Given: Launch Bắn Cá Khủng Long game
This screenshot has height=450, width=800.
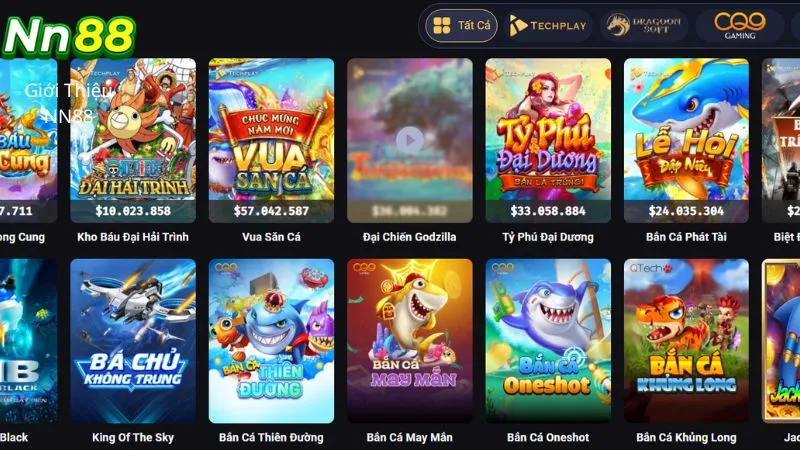Looking at the screenshot, I should pos(686,341).
